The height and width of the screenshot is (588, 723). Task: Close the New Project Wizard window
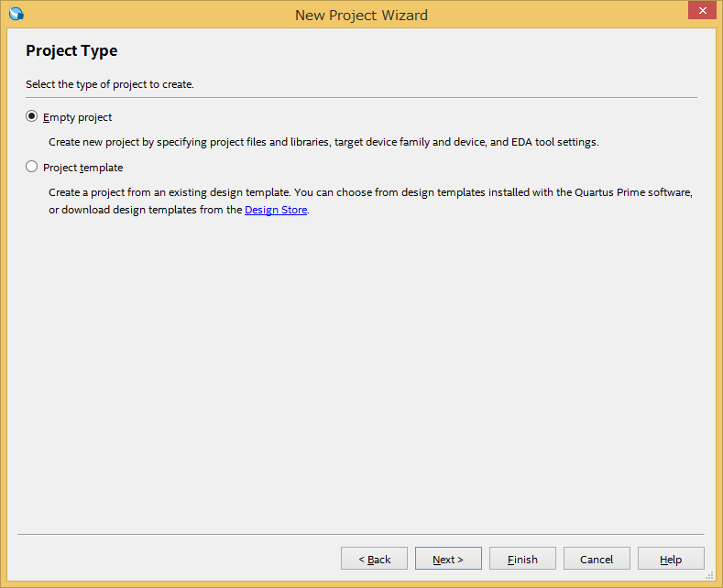(702, 10)
